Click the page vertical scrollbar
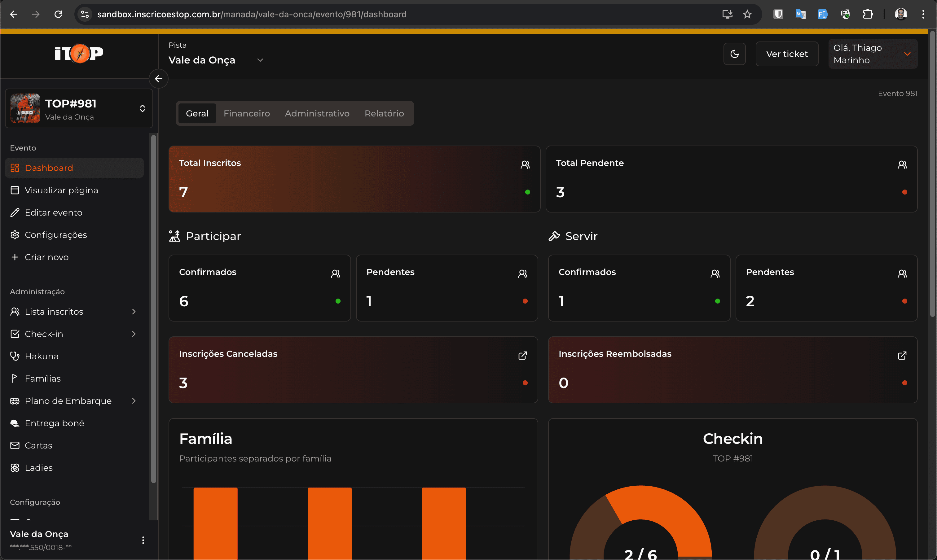 pyautogui.click(x=932, y=173)
